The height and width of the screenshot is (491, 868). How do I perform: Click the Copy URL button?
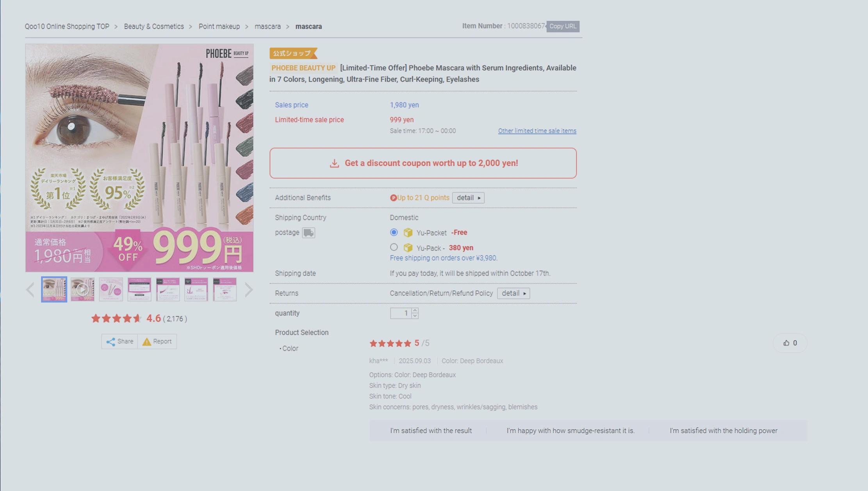563,26
